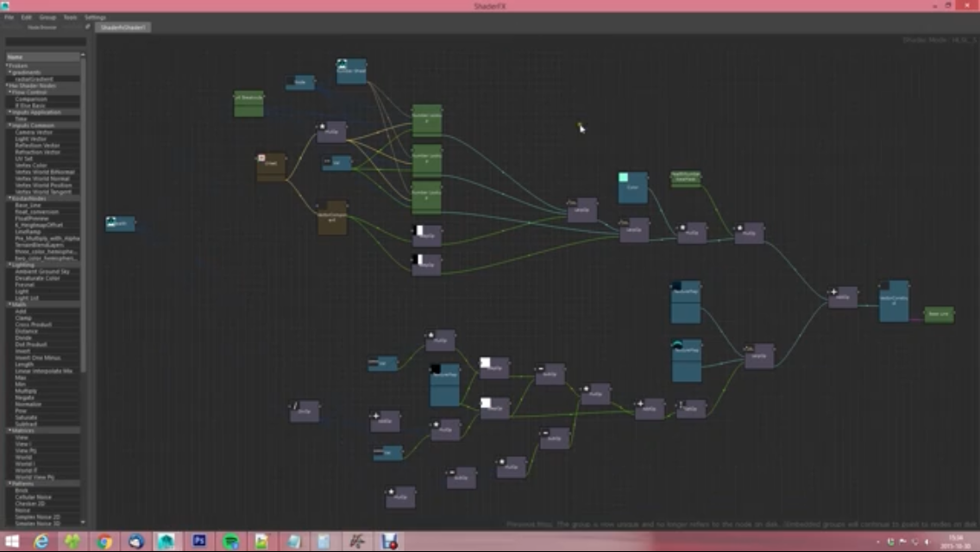Select Light Vector in the list
The image size is (980, 552).
[31, 139]
